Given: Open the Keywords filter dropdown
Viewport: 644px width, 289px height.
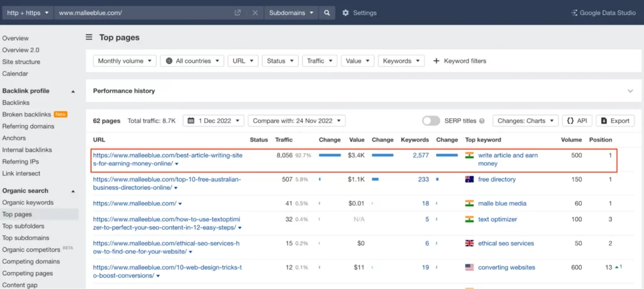Looking at the screenshot, I should (401, 61).
